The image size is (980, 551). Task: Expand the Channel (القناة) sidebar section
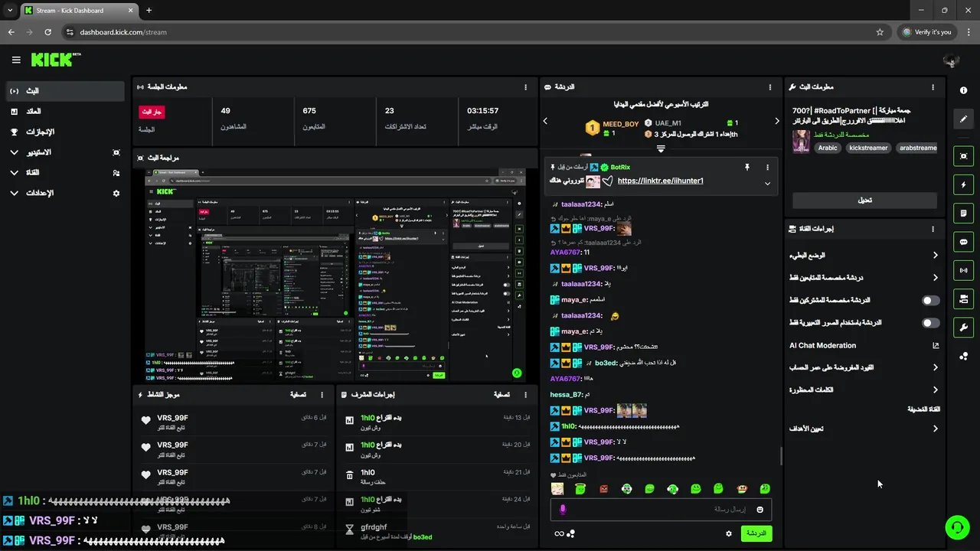(64, 173)
